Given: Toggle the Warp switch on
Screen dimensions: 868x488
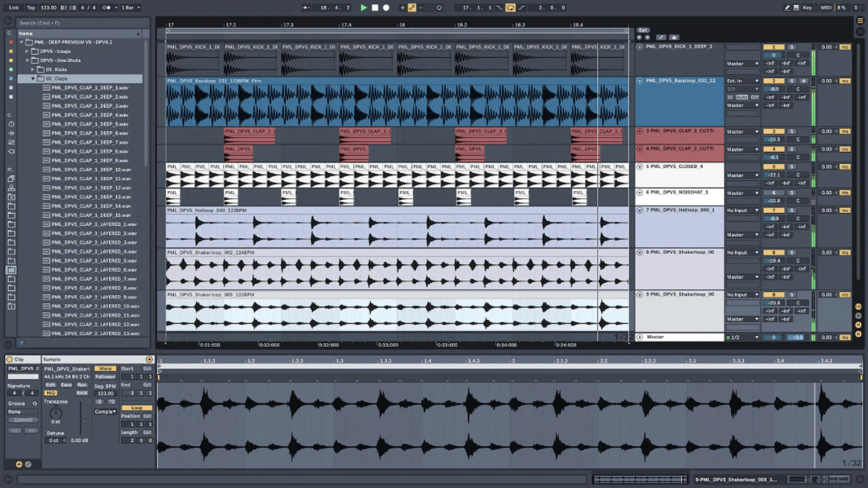Looking at the screenshot, I should [x=105, y=369].
